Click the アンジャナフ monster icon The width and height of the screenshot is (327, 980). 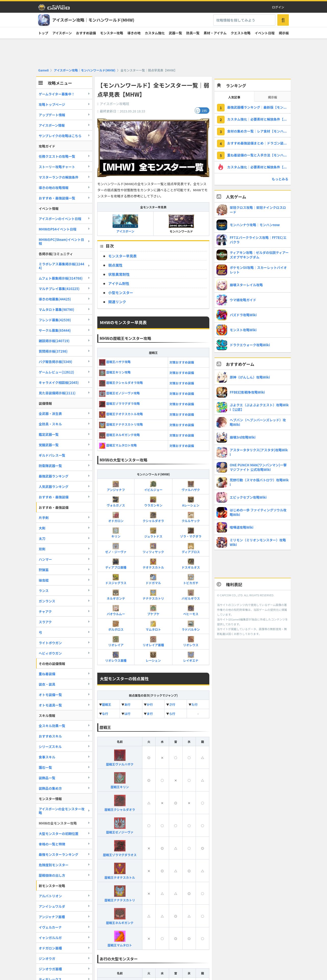[x=116, y=484]
